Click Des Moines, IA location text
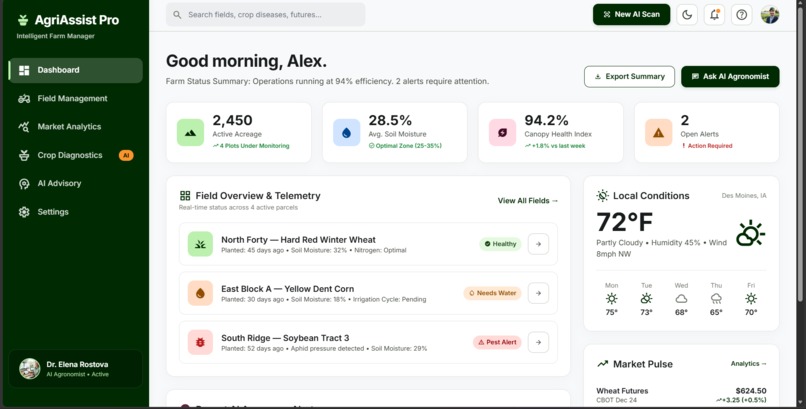The image size is (806, 409). pyautogui.click(x=744, y=196)
